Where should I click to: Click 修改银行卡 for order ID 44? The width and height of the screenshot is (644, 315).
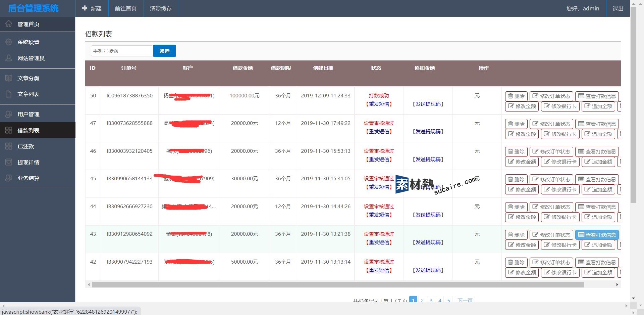click(x=560, y=217)
